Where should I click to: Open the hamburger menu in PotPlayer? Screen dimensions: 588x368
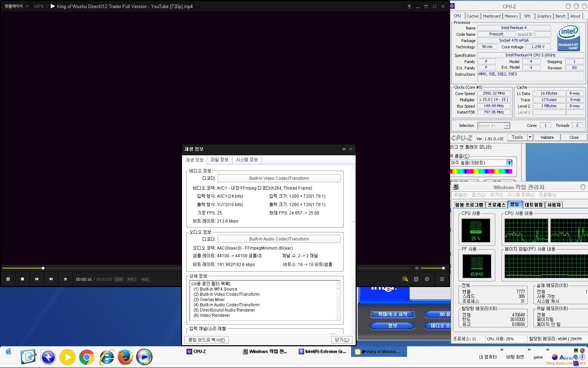pos(442,279)
